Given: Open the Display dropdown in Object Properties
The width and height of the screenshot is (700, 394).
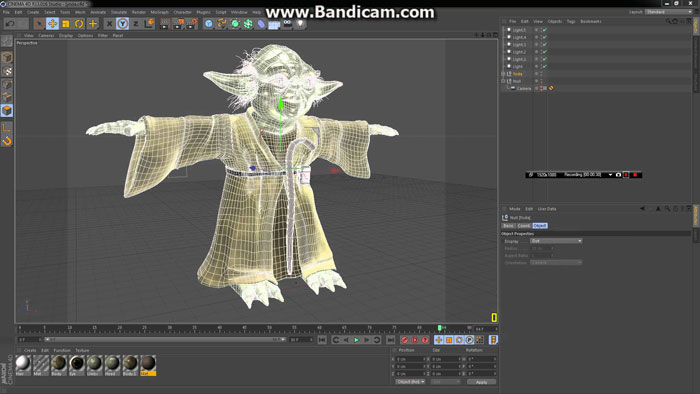Looking at the screenshot, I should (x=556, y=241).
